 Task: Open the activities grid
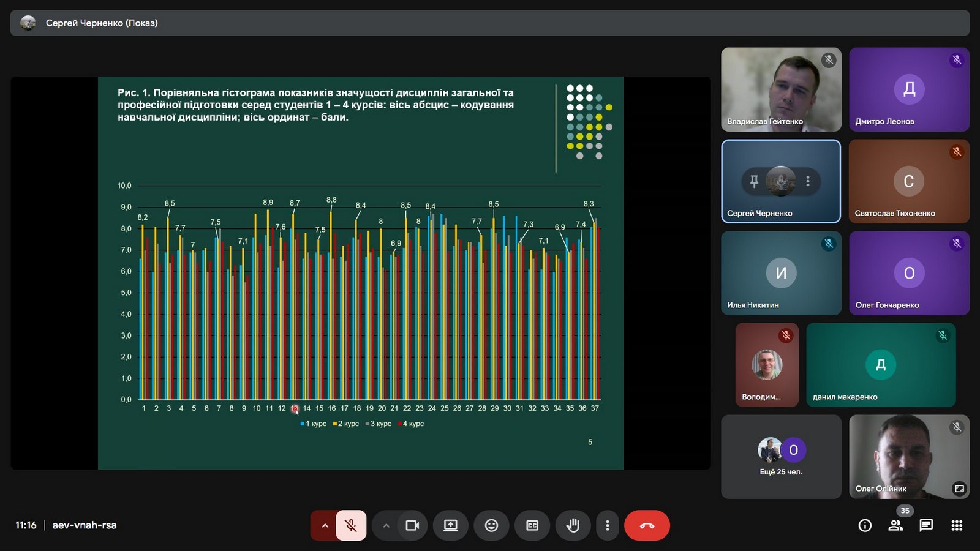(957, 525)
